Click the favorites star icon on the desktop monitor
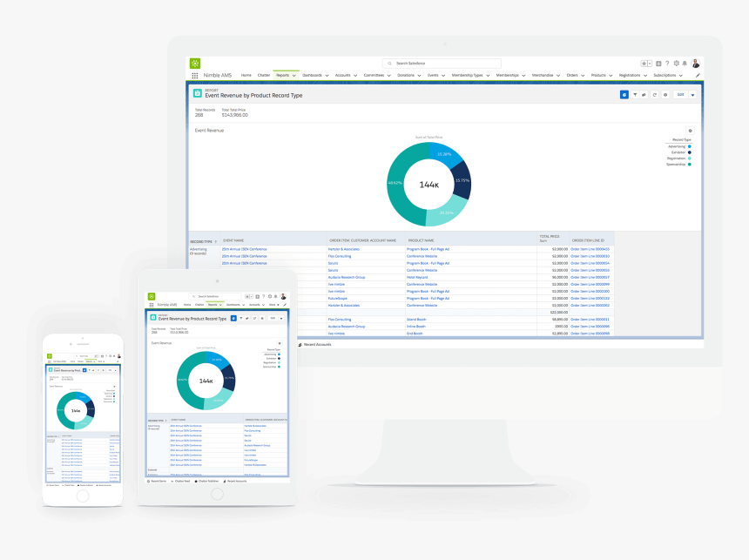The height and width of the screenshot is (560, 749). (x=644, y=63)
